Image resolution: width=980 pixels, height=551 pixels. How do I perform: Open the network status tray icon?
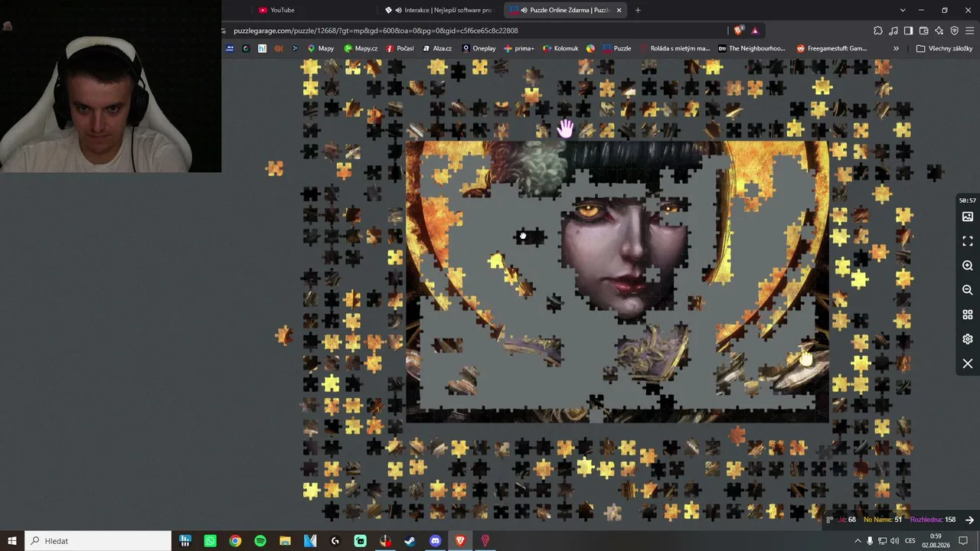coord(882,541)
